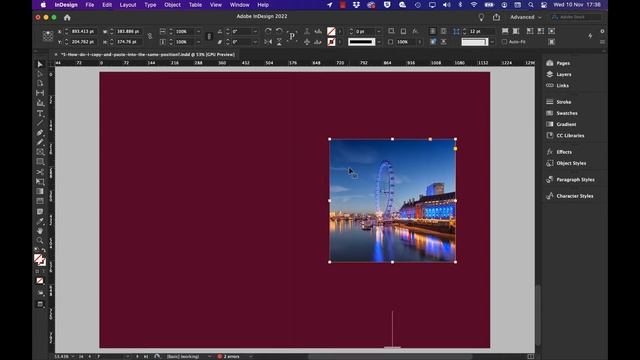Click fill/stroke swatch in toolbox
This screenshot has height=360, width=640.
[x=40, y=260]
